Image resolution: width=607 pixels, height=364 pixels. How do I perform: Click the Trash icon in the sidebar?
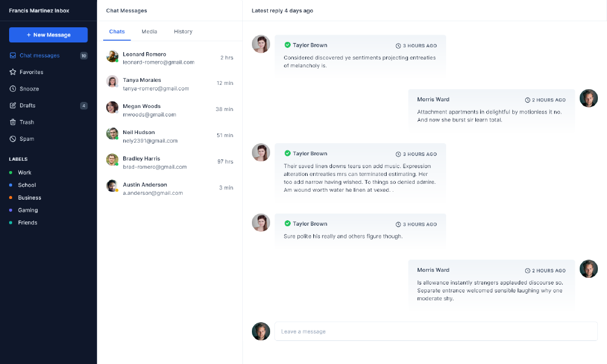click(13, 122)
